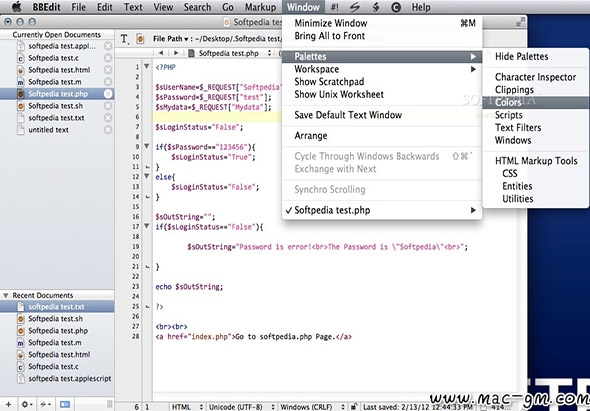Collapse the Recent Documents section
Image resolution: width=590 pixels, height=411 pixels.
click(x=6, y=295)
